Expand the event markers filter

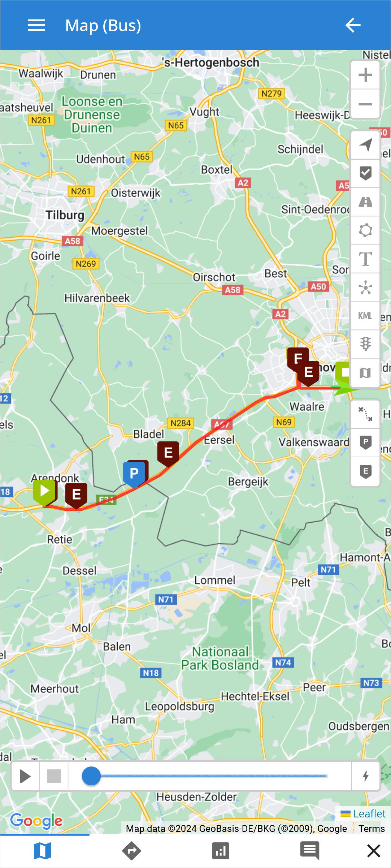(365, 471)
